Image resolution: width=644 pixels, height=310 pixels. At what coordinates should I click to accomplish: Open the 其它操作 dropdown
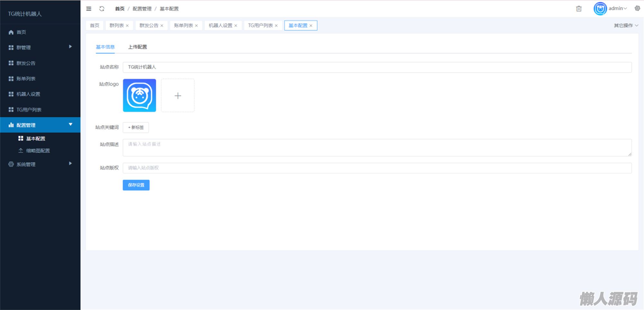626,25
